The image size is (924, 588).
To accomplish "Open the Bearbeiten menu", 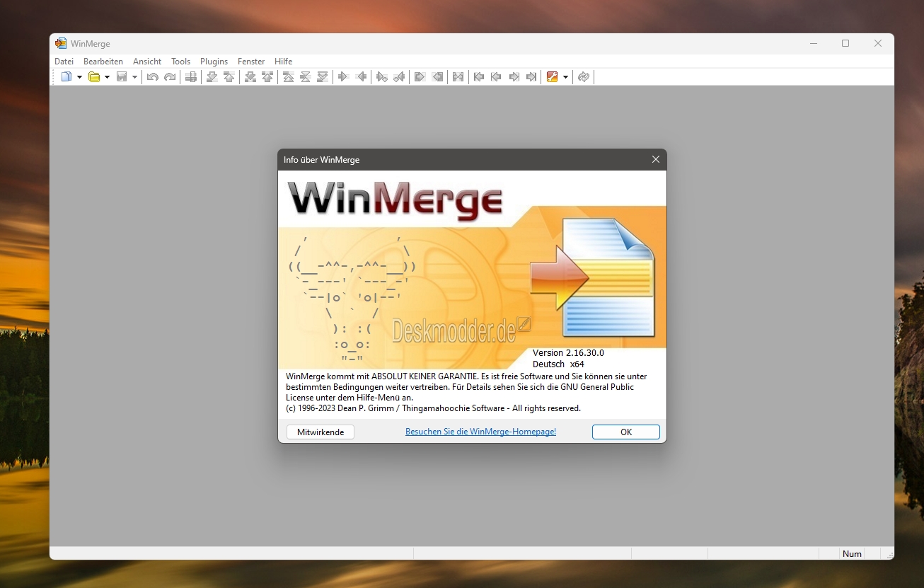I will click(103, 62).
